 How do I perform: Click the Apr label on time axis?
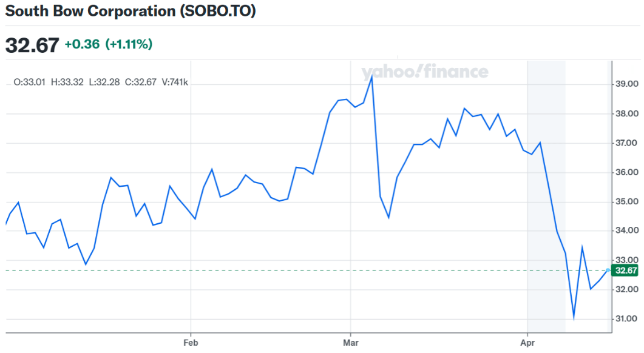(x=527, y=343)
